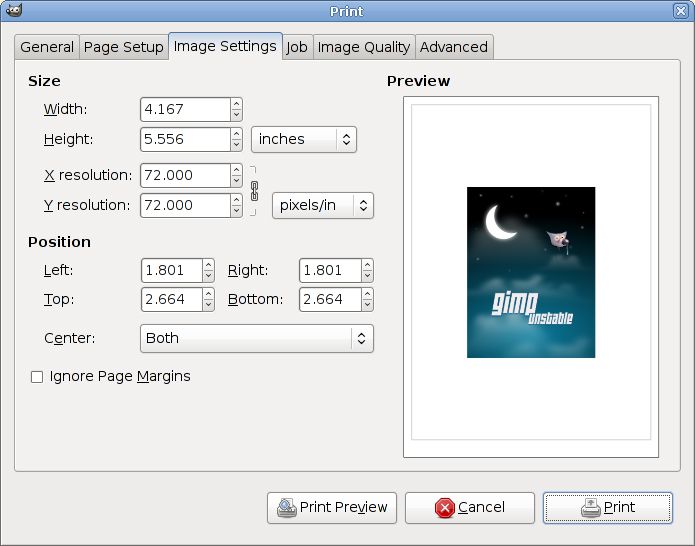Select the General tab
The image size is (695, 546).
[x=47, y=47]
